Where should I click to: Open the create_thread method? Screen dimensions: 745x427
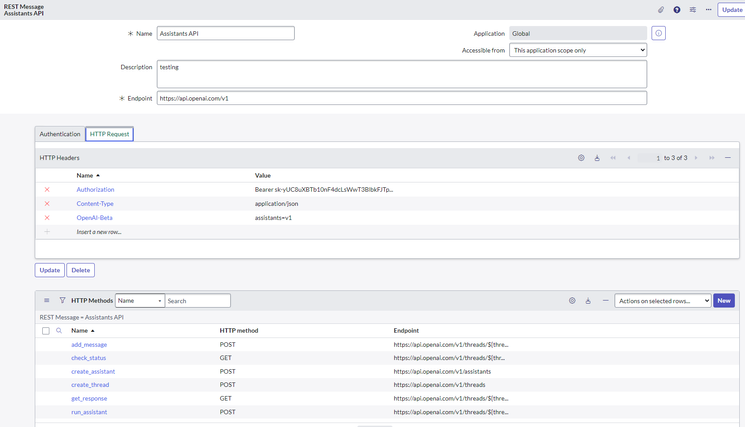click(x=90, y=385)
